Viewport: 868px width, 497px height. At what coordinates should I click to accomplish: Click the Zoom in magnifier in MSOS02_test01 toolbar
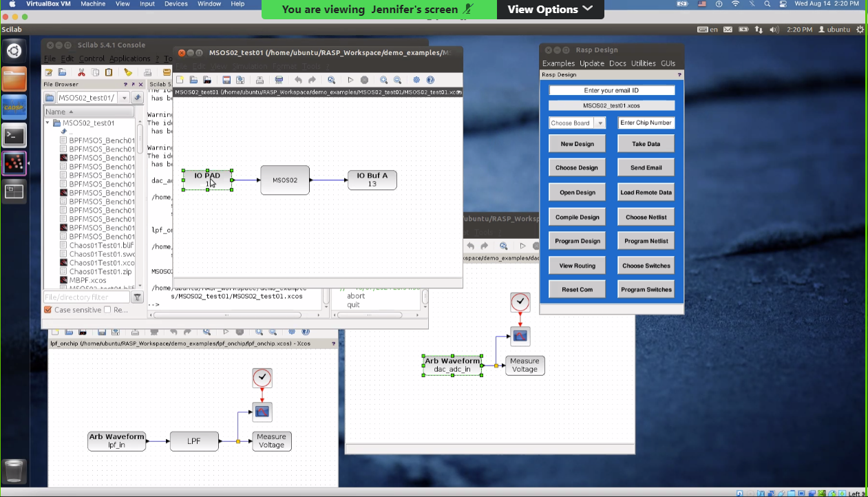pos(383,80)
